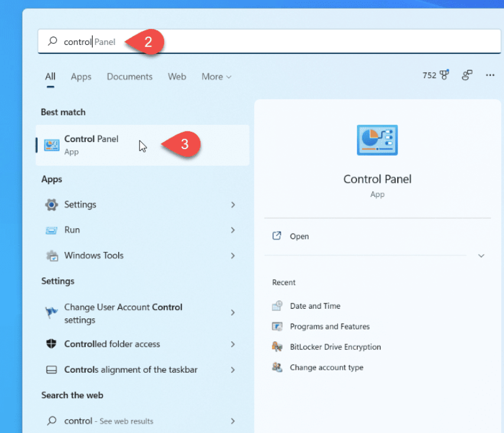Open Date and Time from Recent
The image size is (504, 433).
pos(315,306)
